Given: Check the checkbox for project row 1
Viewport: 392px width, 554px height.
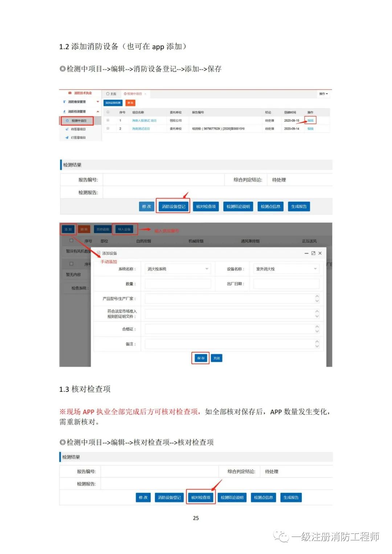Looking at the screenshot, I should (108, 120).
